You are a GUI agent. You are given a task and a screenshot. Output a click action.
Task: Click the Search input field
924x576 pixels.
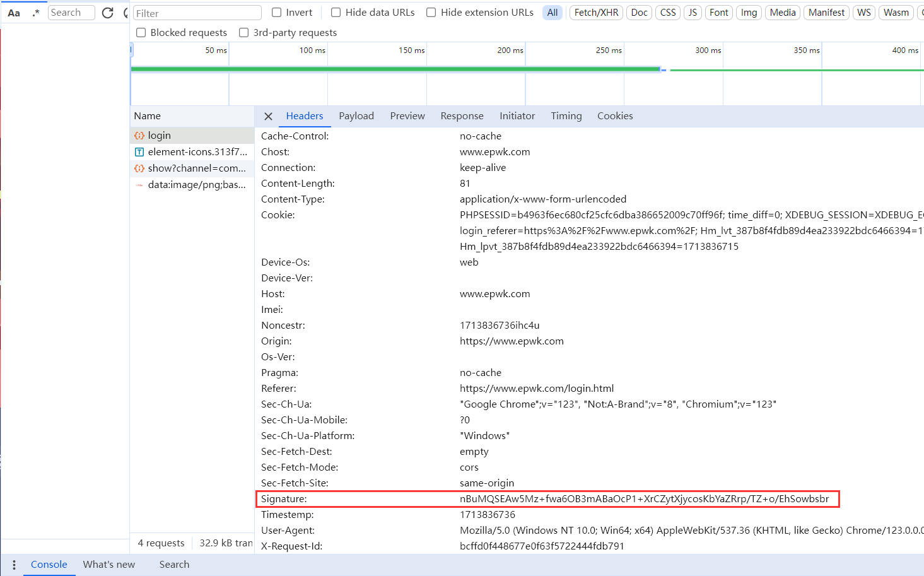(71, 13)
